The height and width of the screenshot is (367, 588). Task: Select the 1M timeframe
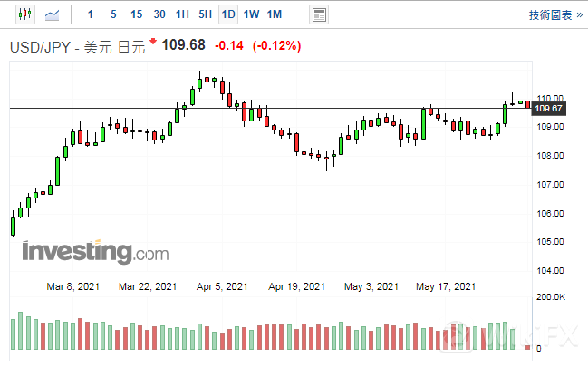click(275, 14)
